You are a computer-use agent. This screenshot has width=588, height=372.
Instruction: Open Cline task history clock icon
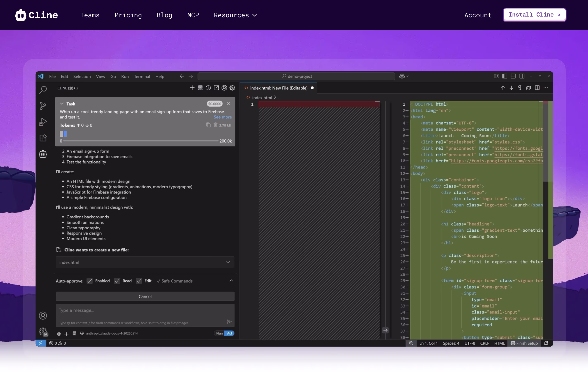coord(208,88)
